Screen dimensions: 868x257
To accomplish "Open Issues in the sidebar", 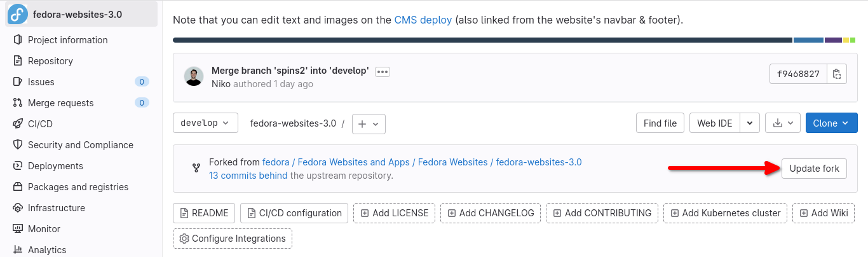I will coord(41,82).
